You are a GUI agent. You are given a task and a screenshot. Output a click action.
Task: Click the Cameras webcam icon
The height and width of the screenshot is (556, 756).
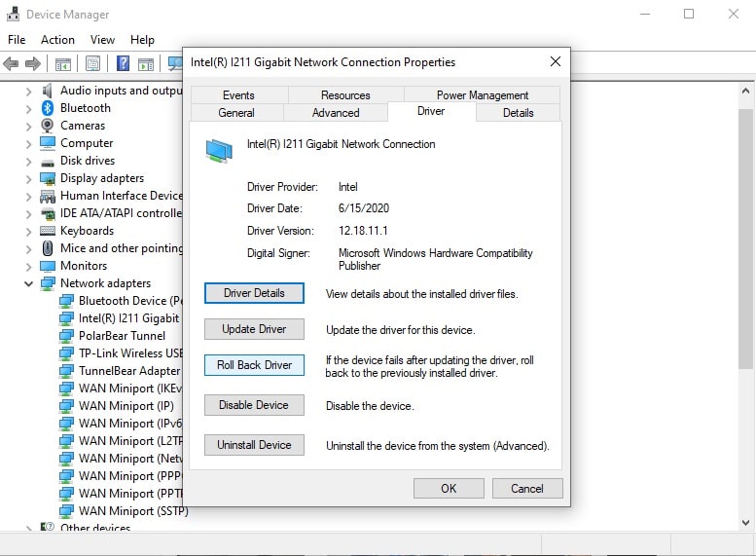(48, 126)
